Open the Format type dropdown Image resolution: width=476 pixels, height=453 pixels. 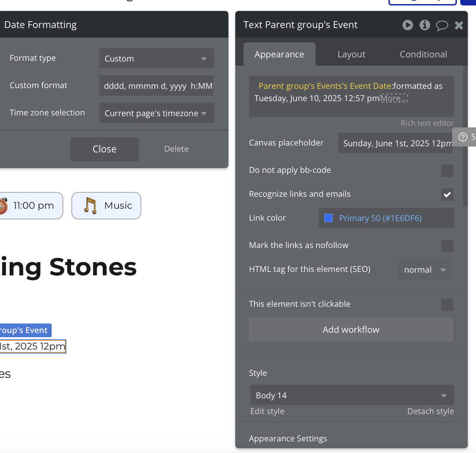point(156,58)
